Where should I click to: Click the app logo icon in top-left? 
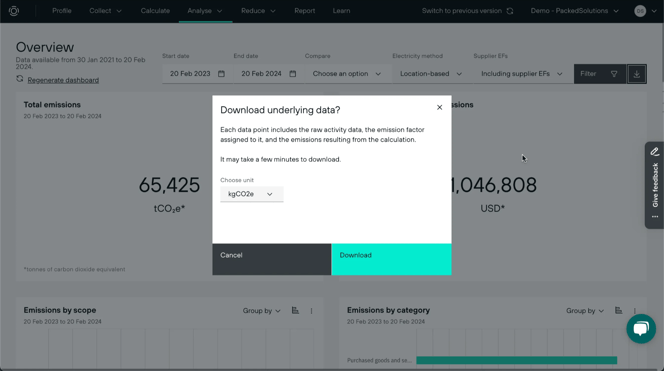[14, 11]
